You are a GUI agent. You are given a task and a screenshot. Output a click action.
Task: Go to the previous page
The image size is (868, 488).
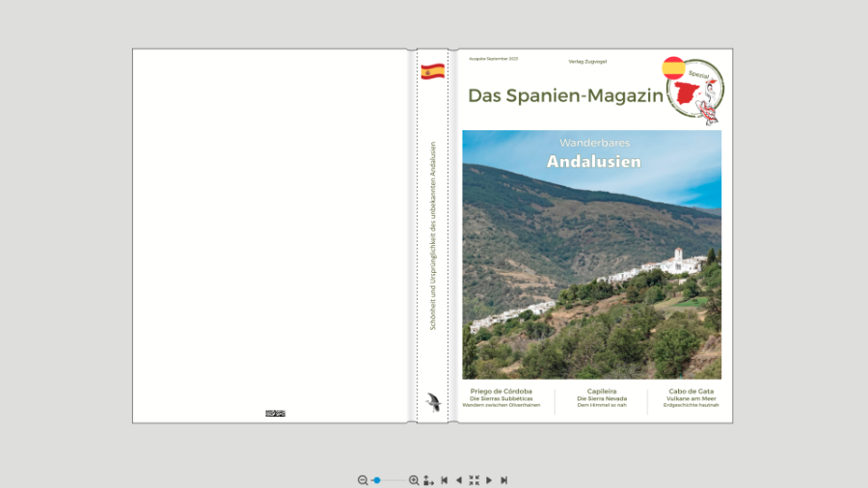pyautogui.click(x=459, y=480)
